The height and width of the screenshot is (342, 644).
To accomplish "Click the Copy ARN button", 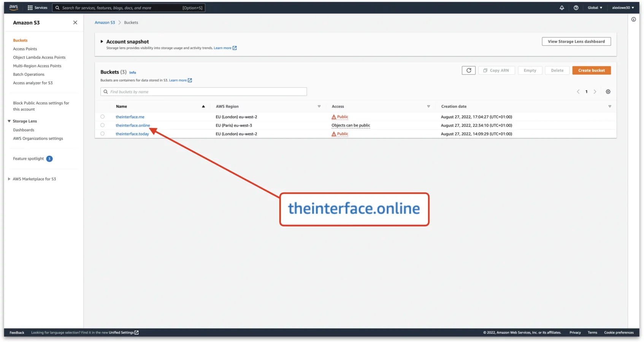I will [x=496, y=70].
